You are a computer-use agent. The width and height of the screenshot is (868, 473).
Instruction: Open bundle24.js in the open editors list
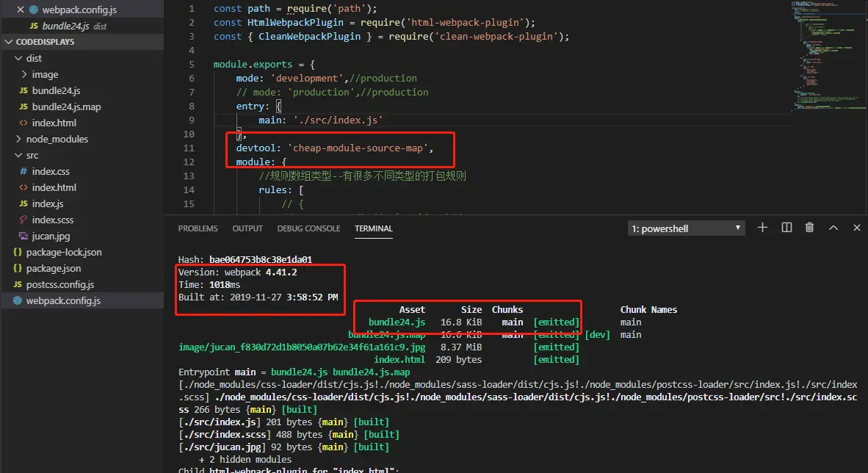tap(65, 26)
